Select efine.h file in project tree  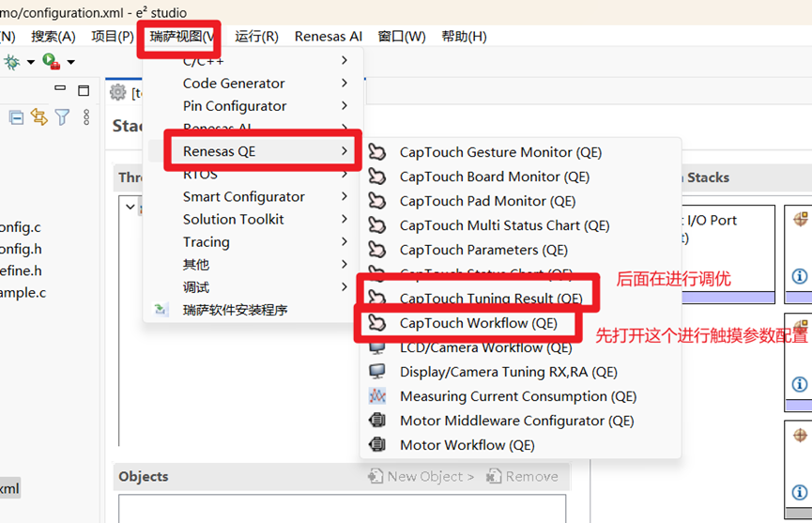(x=21, y=270)
